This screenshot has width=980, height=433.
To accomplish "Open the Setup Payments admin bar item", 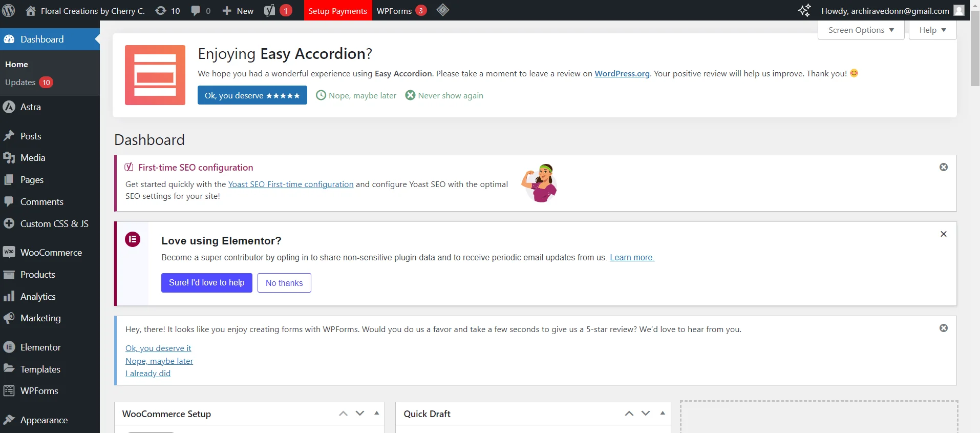I will point(337,11).
